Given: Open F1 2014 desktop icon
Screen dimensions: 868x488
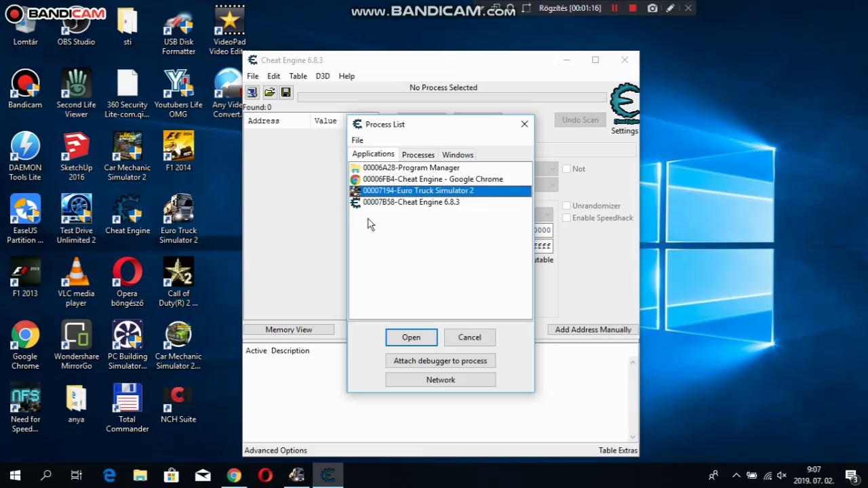Looking at the screenshot, I should tap(178, 152).
